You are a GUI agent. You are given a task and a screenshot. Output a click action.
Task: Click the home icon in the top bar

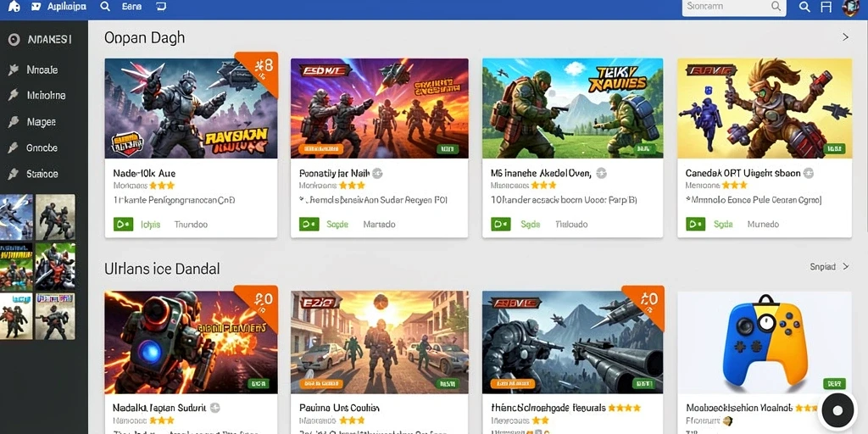point(14,7)
